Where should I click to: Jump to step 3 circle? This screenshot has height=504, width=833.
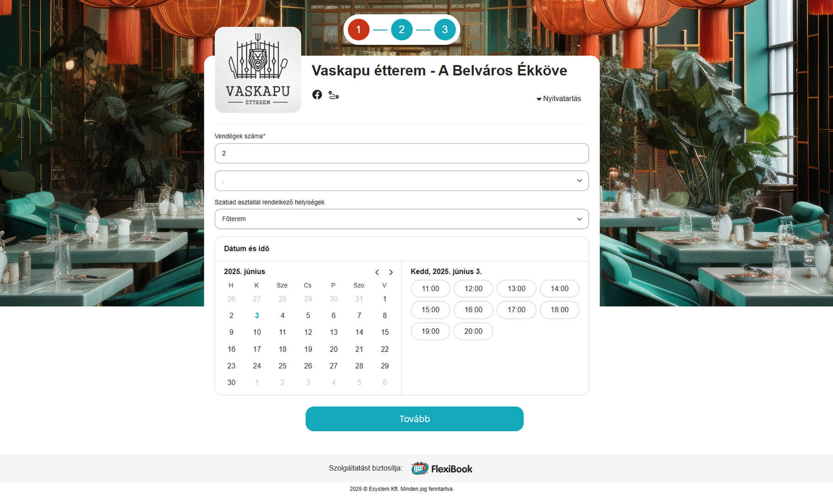click(444, 30)
